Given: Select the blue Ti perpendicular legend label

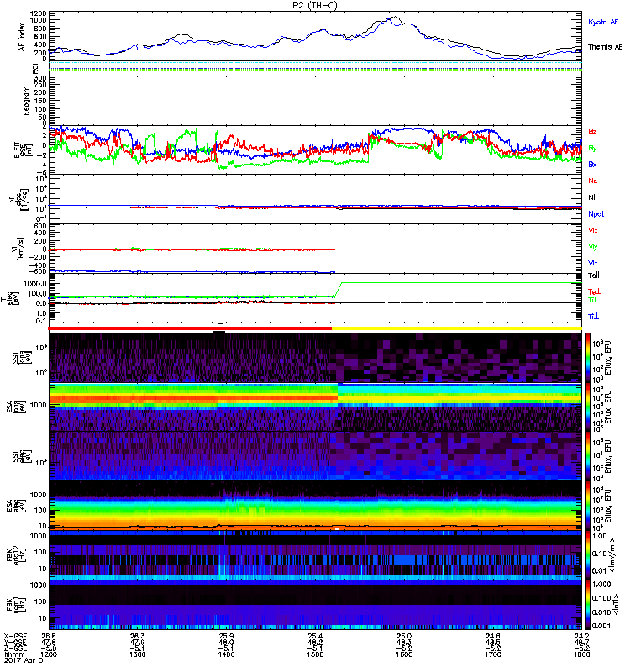Looking at the screenshot, I should tap(593, 317).
